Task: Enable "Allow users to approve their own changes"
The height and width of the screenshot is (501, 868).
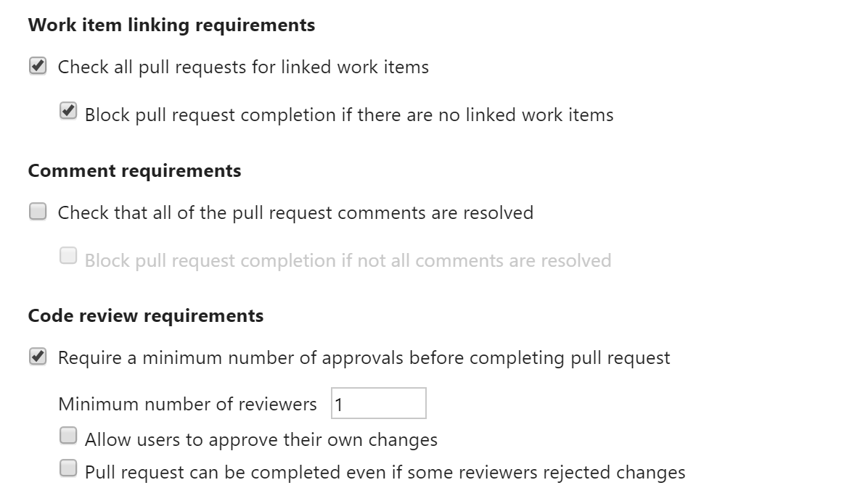Action: pyautogui.click(x=68, y=435)
